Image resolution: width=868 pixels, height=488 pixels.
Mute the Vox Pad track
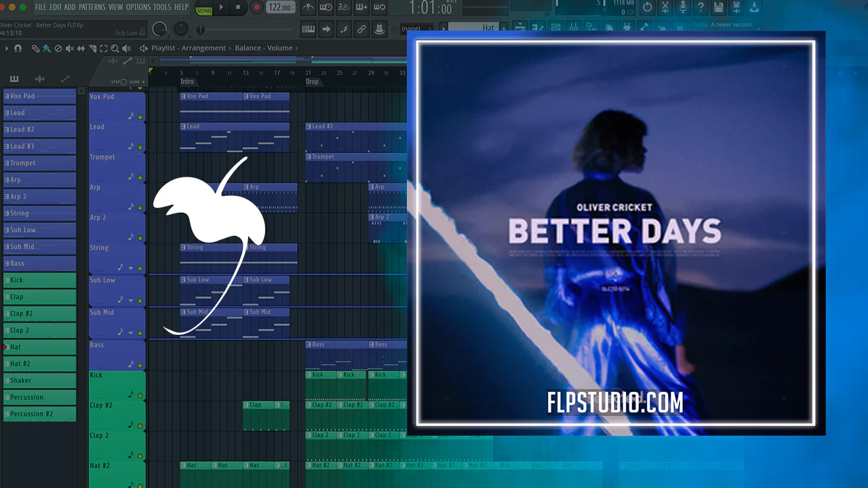[140, 117]
